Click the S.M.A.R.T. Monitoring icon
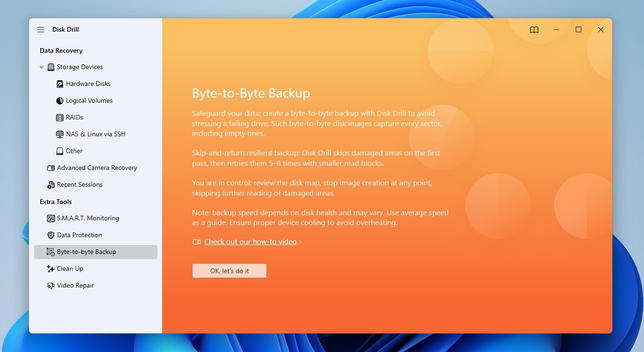 pos(51,218)
